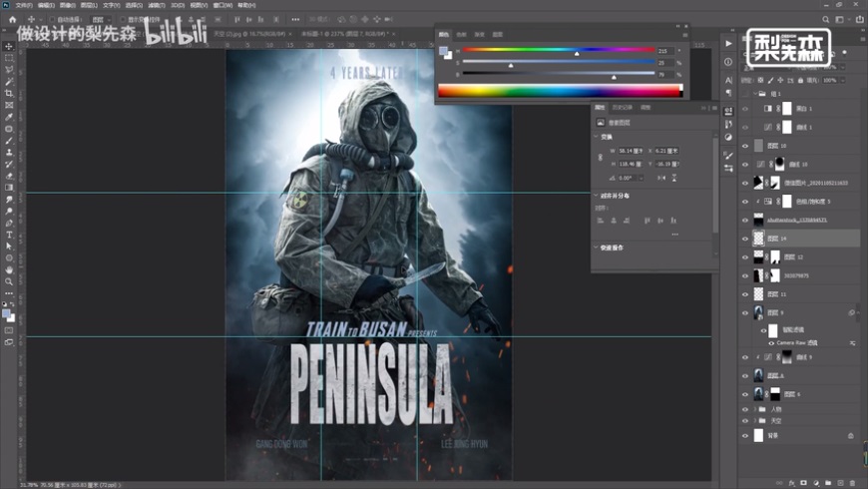Select the Hand tool

pyautogui.click(x=9, y=269)
